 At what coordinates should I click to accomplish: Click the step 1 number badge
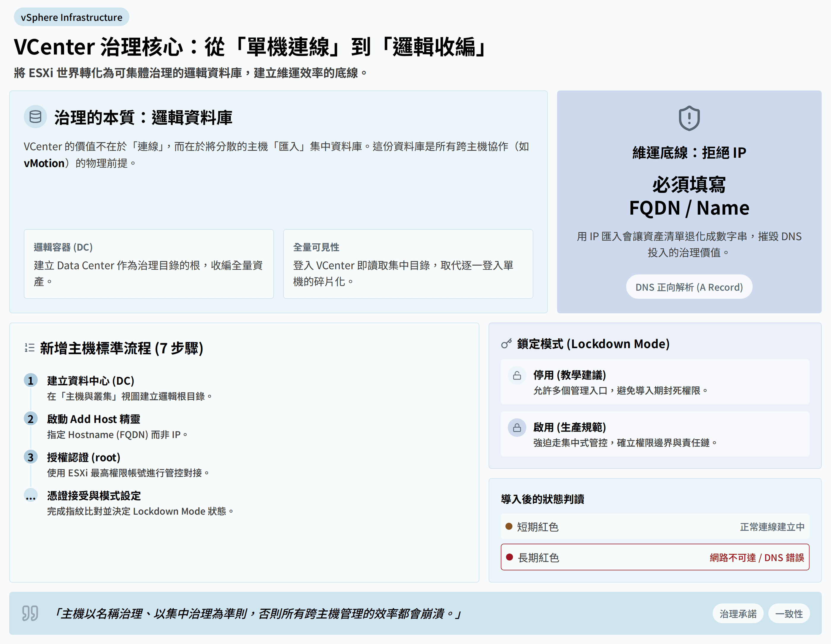pos(31,380)
